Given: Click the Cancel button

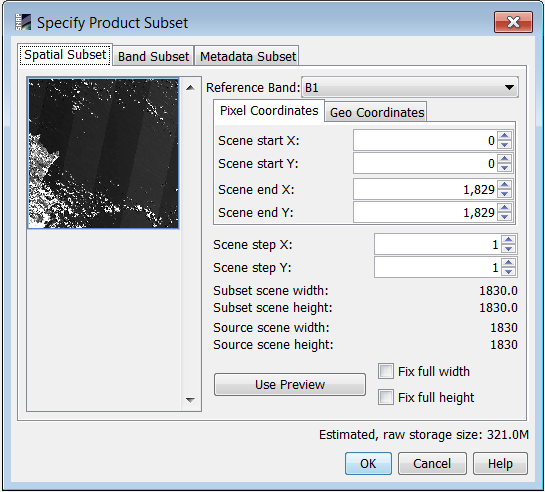Looking at the screenshot, I should click(432, 464).
